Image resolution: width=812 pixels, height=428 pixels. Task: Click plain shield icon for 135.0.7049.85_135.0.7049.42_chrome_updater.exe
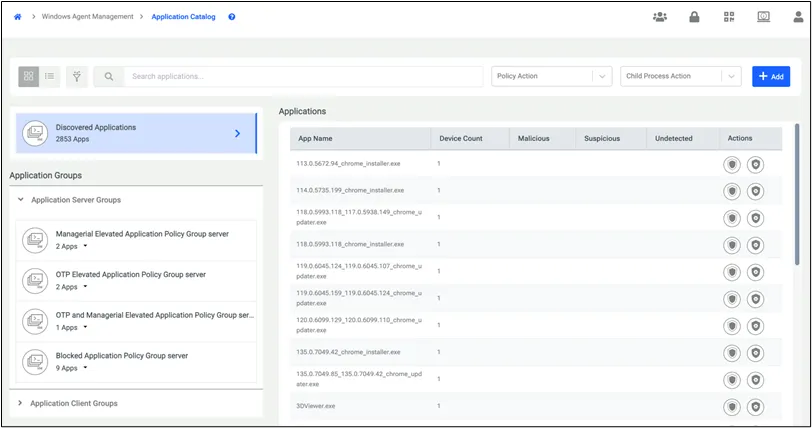click(732, 380)
